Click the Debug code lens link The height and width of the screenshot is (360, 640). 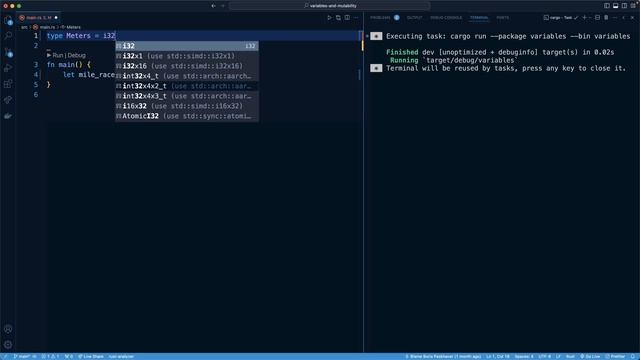click(77, 55)
